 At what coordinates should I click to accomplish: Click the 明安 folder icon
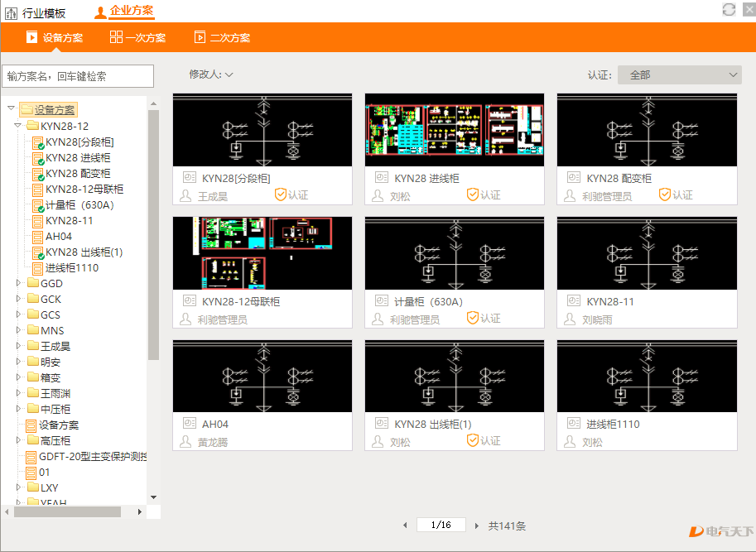tap(33, 362)
